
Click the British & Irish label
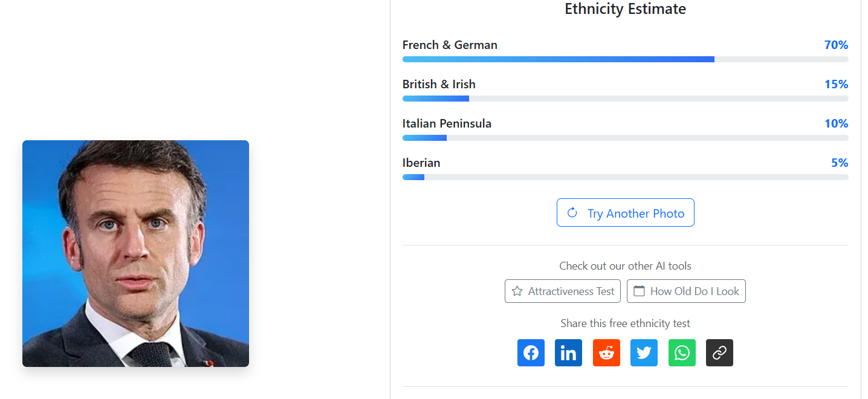(439, 84)
